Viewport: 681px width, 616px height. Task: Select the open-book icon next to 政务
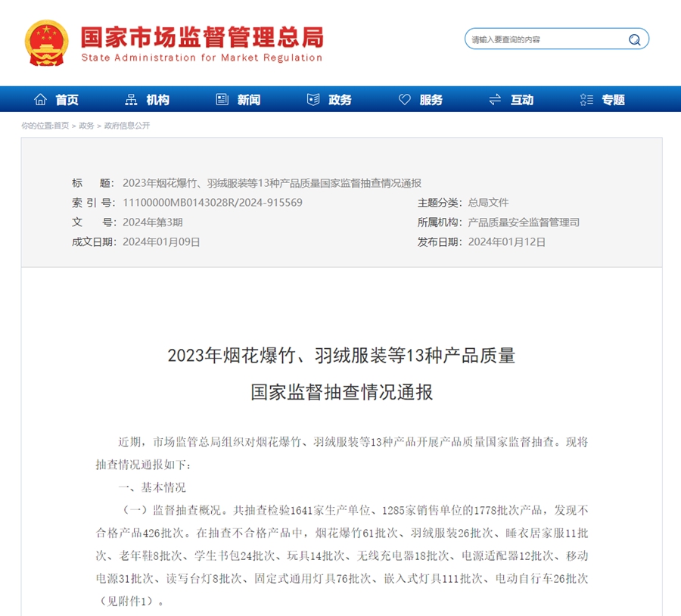pos(313,98)
